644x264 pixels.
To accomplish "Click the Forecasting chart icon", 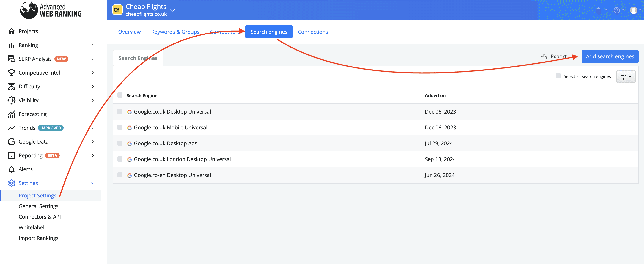I will pos(12,114).
